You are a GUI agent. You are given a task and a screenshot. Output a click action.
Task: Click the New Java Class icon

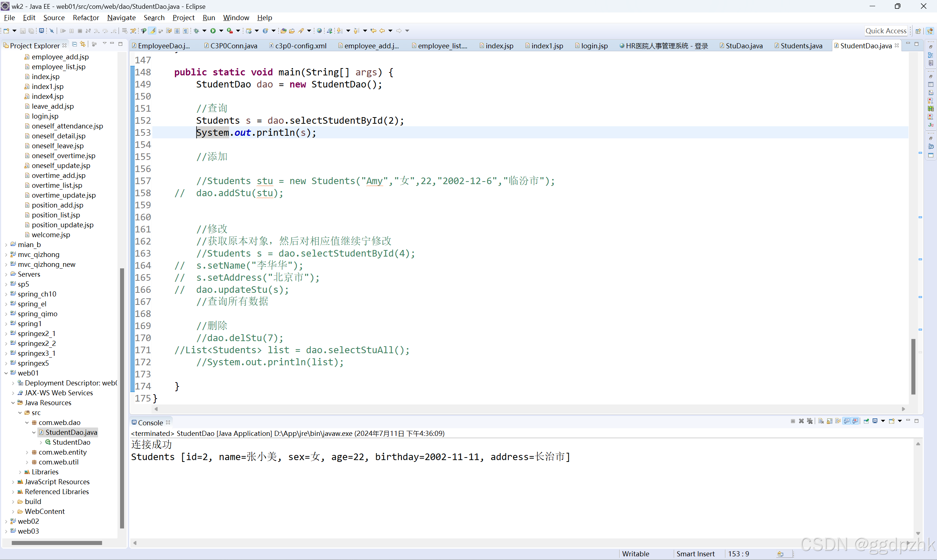click(265, 31)
